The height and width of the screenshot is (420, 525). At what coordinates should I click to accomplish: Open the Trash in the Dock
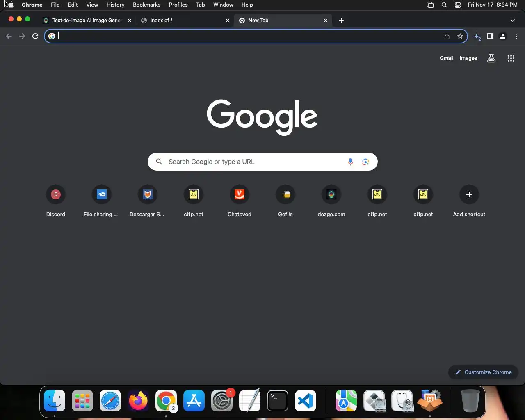[470, 401]
